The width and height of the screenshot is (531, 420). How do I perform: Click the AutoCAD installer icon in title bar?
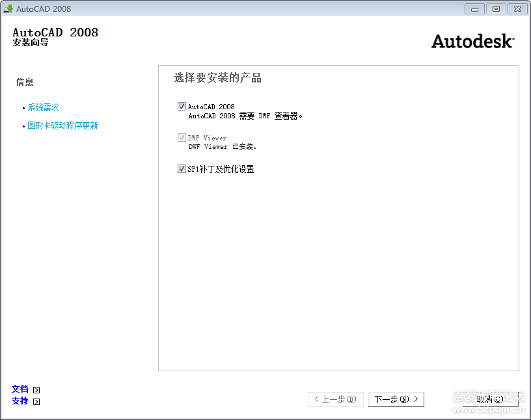pyautogui.click(x=8, y=9)
